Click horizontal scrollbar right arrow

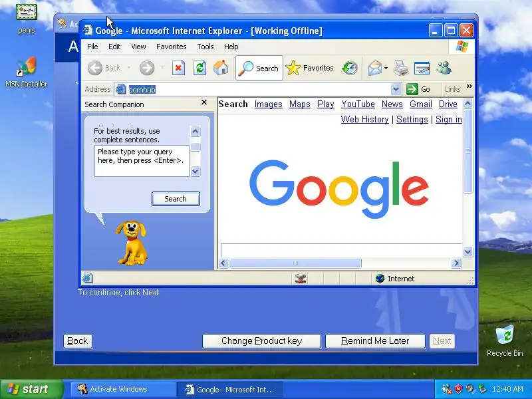457,263
